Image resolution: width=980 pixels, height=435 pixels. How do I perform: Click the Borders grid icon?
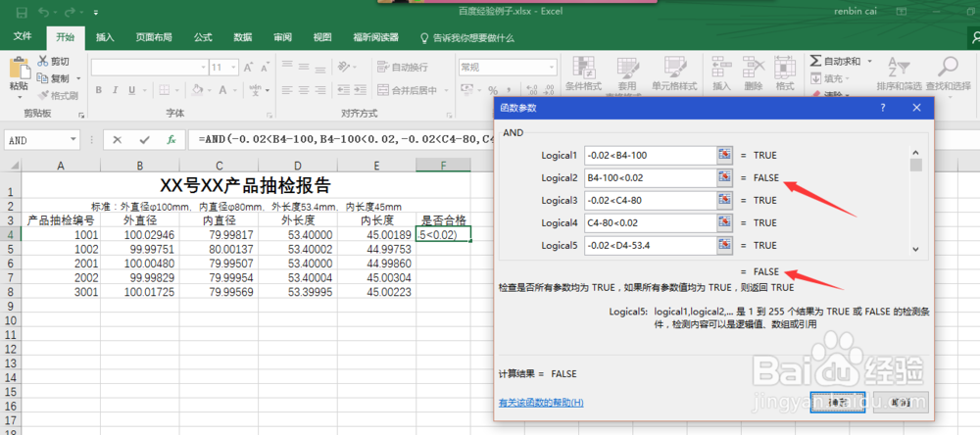[x=164, y=90]
